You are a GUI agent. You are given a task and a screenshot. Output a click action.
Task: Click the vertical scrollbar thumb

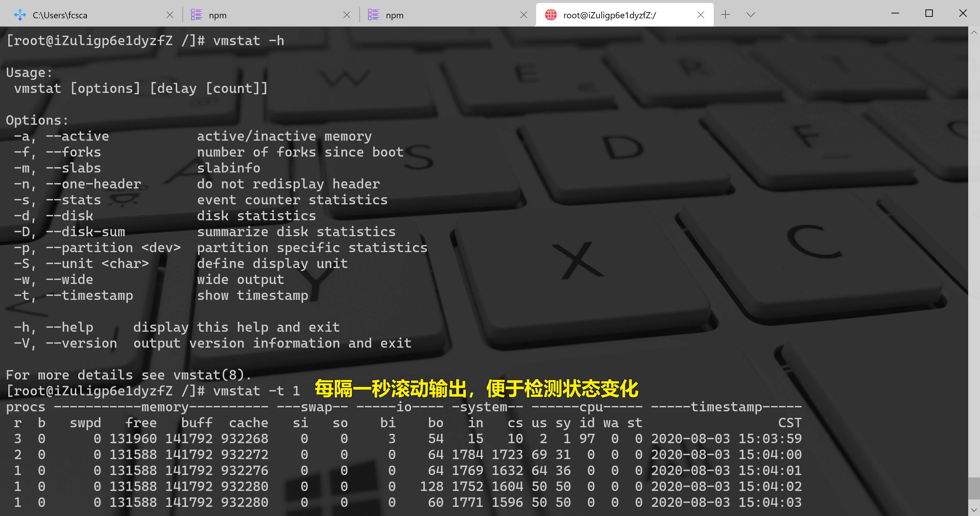pos(974,488)
